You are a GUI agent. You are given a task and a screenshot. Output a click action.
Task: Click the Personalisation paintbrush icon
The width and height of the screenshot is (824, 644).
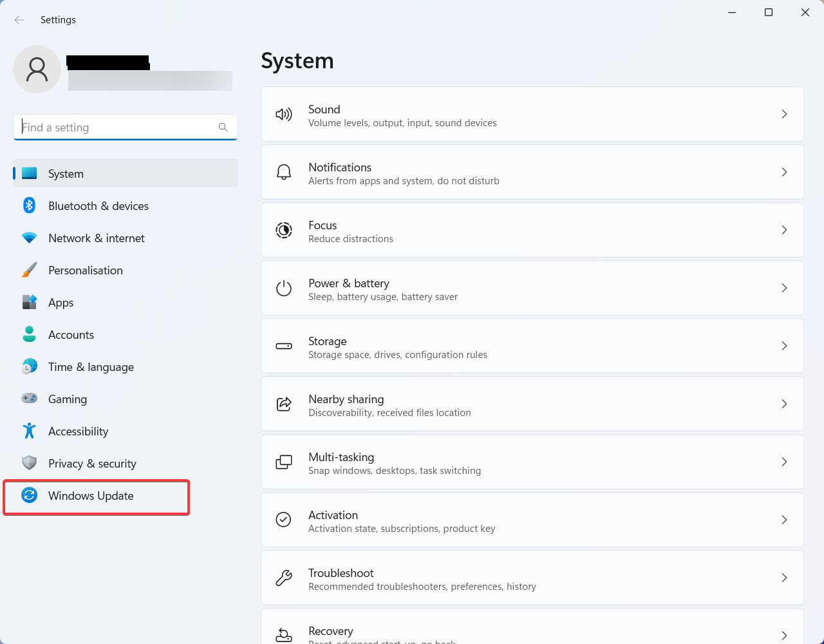(29, 270)
